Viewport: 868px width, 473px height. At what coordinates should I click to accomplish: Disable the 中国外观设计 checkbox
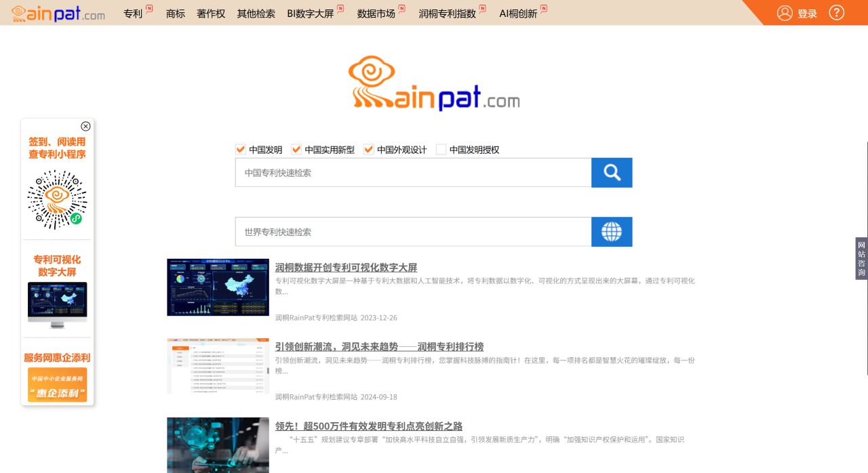click(x=369, y=149)
